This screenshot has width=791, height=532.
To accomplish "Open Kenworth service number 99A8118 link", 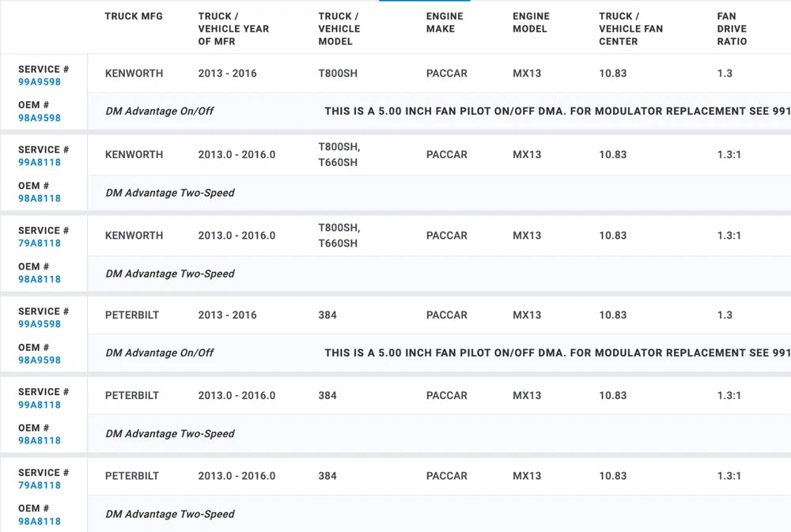I will 40,163.
